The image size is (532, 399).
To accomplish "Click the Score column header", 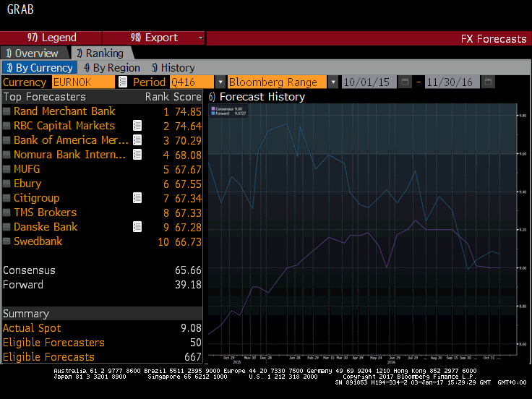I will [x=187, y=97].
